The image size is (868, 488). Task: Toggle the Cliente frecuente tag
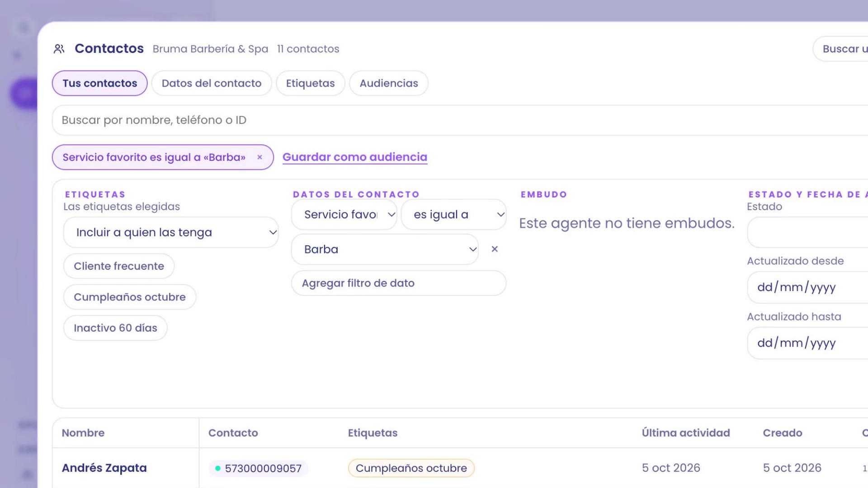click(x=119, y=266)
